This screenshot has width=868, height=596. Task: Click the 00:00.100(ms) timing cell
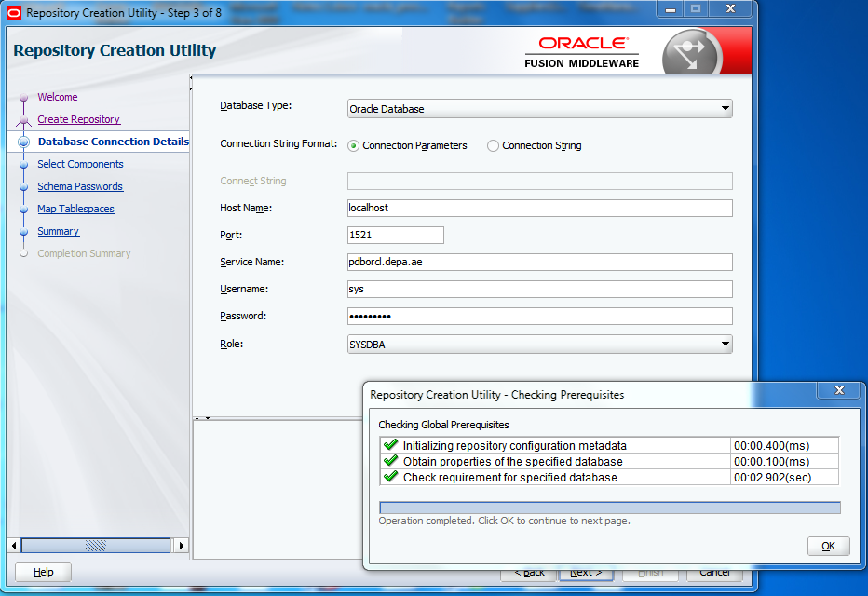coord(784,461)
